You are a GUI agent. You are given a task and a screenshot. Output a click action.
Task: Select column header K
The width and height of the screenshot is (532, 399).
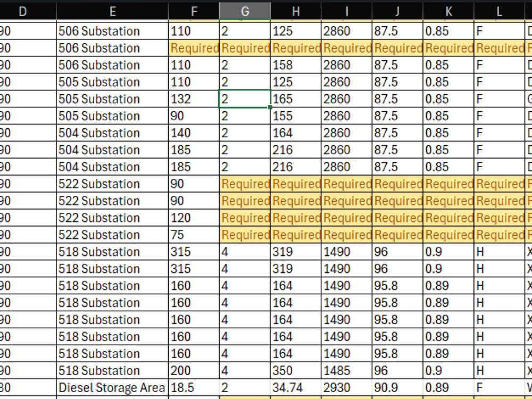tap(448, 12)
